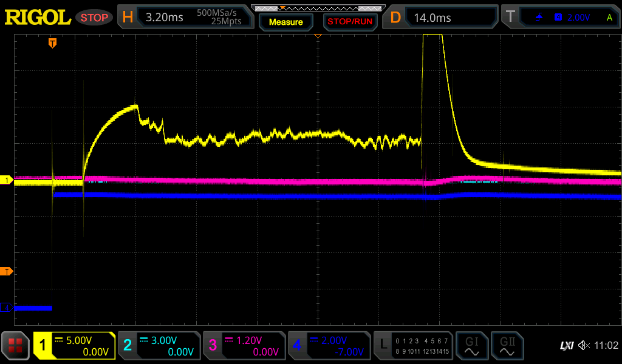
Task: Toggle channel 2 with 3.00V scale
Action: (159, 346)
